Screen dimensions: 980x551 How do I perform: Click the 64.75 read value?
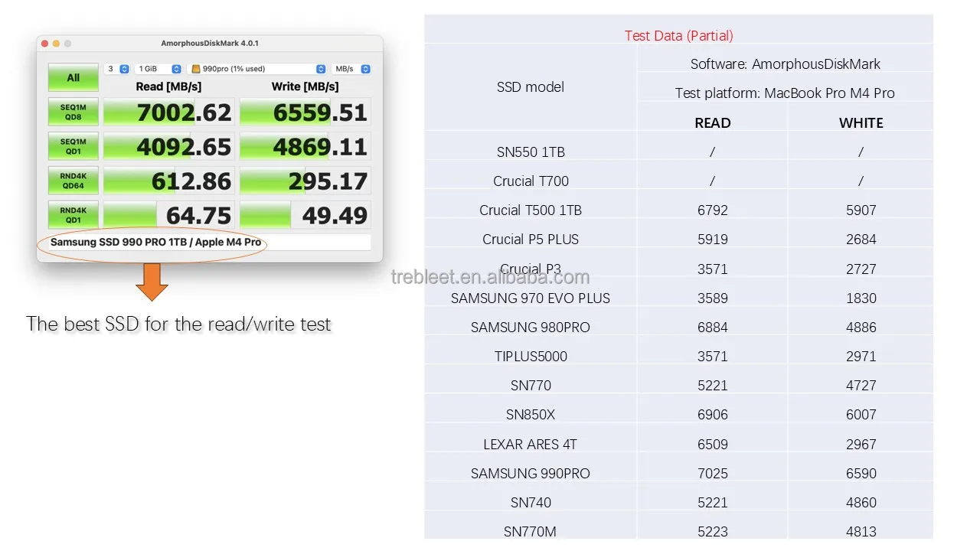[168, 215]
